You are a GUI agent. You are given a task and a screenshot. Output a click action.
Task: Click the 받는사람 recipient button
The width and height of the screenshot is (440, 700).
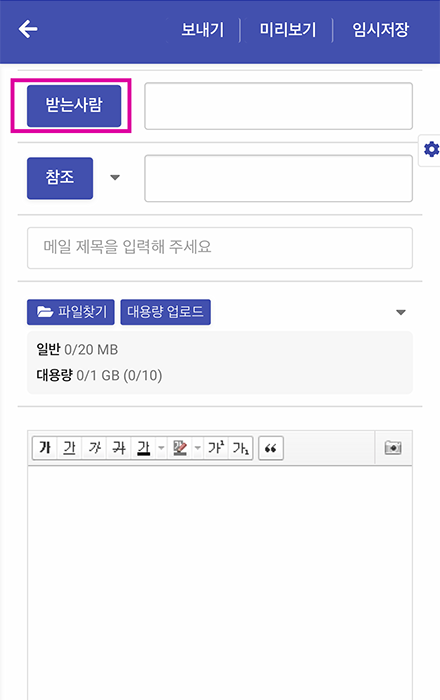[74, 106]
